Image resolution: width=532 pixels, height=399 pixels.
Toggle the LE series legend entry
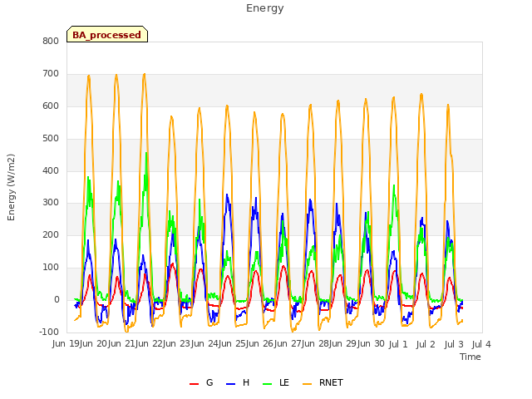pyautogui.click(x=276, y=382)
